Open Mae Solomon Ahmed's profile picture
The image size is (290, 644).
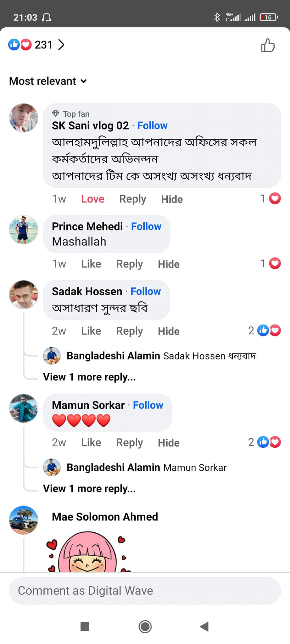[x=24, y=520]
